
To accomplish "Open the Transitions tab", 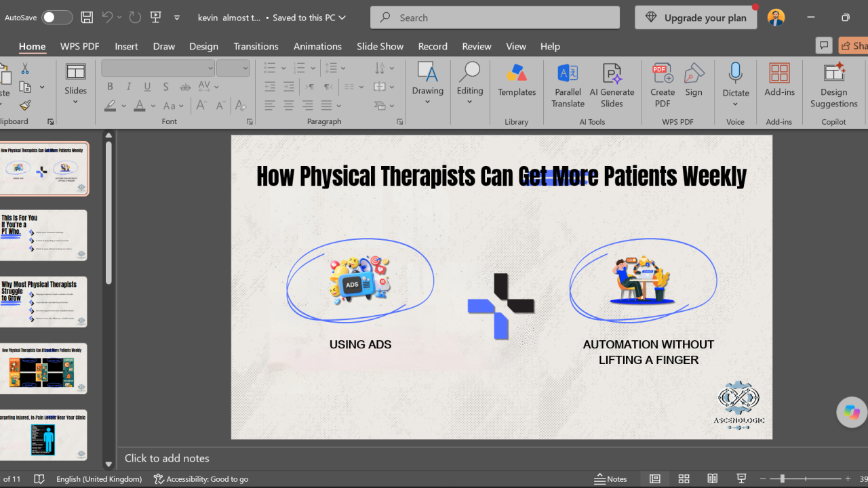I will (256, 46).
